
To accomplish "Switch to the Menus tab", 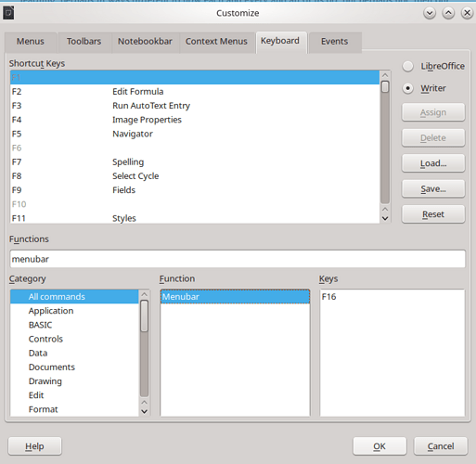I will [31, 42].
